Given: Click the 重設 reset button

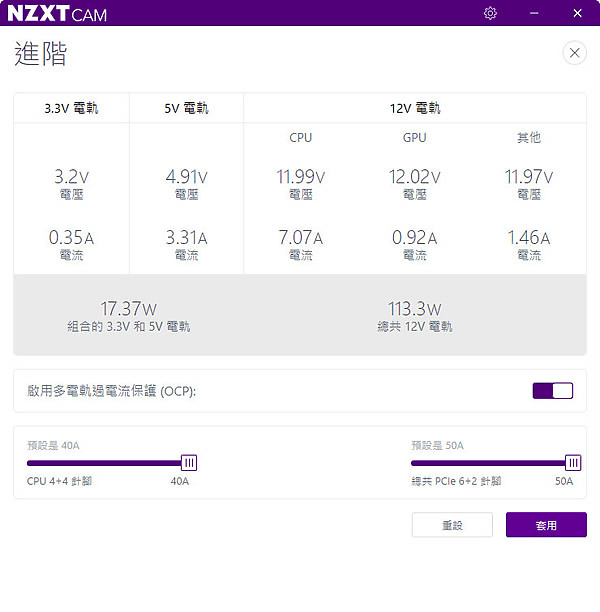Looking at the screenshot, I should pyautogui.click(x=452, y=525).
